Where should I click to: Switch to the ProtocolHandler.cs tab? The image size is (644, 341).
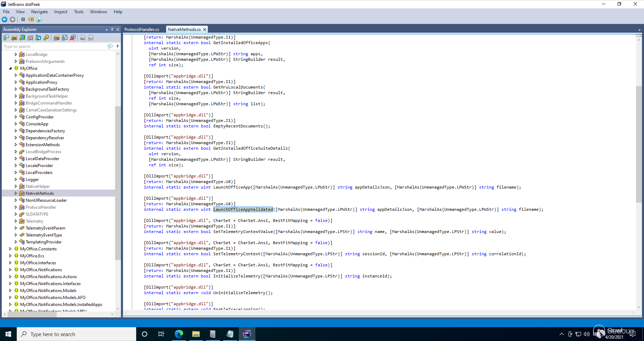point(142,30)
